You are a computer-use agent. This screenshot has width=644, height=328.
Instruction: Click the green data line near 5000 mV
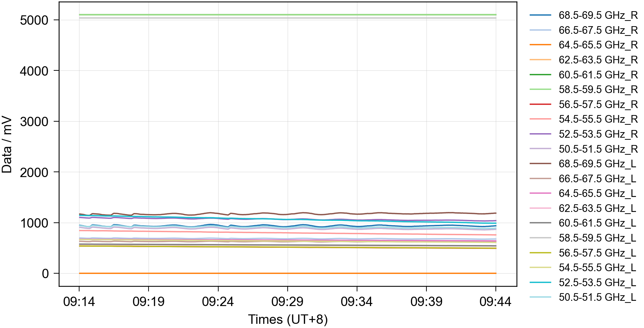click(x=288, y=15)
